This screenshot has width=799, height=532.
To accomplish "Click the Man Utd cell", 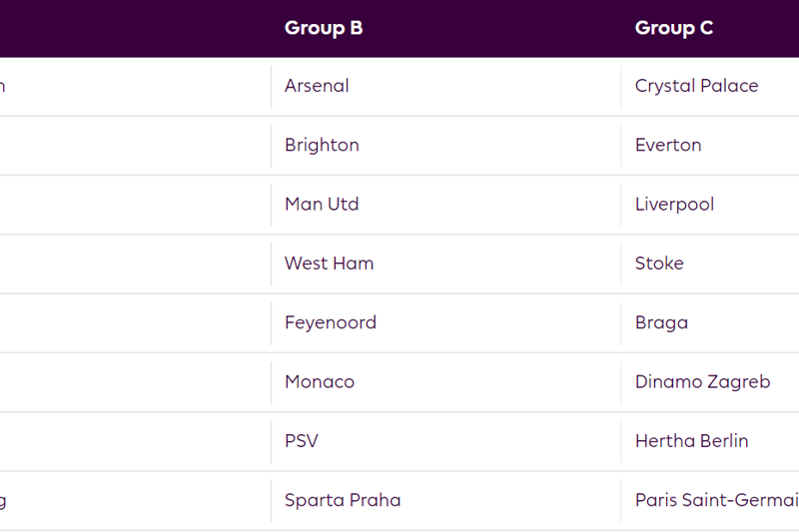I will tap(322, 204).
